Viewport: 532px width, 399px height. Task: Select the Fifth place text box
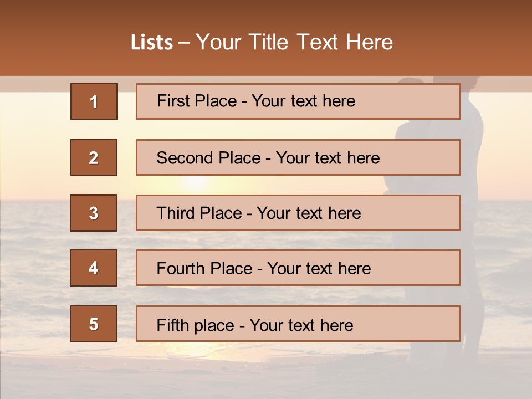298,324
